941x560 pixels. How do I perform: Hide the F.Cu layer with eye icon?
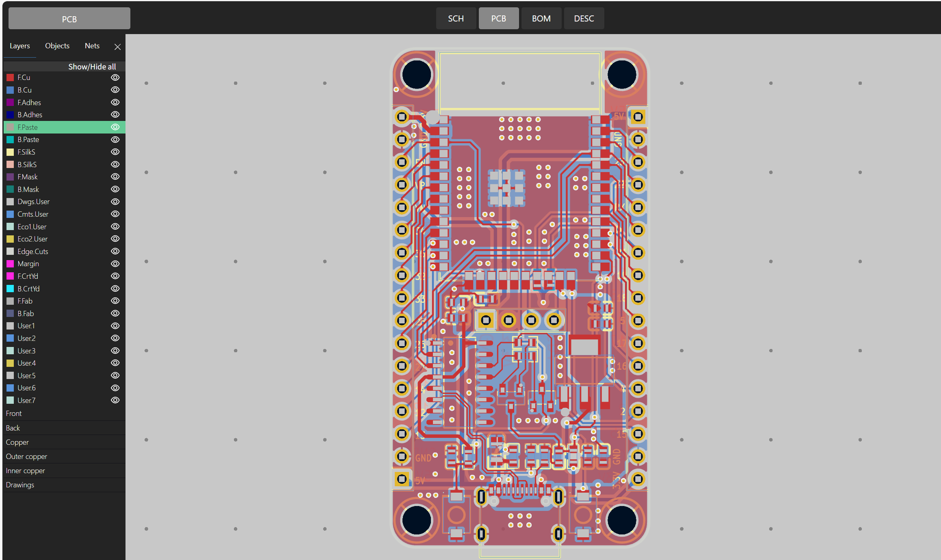115,78
